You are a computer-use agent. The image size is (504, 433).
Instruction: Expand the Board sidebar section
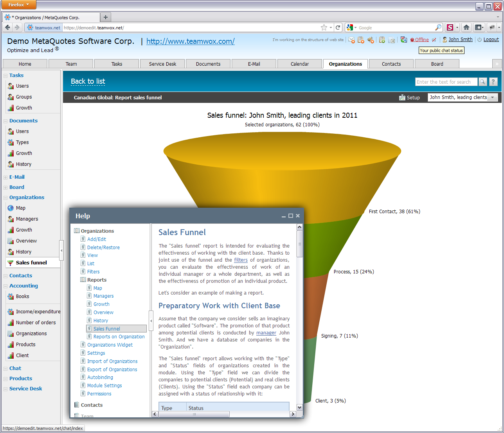[5, 187]
